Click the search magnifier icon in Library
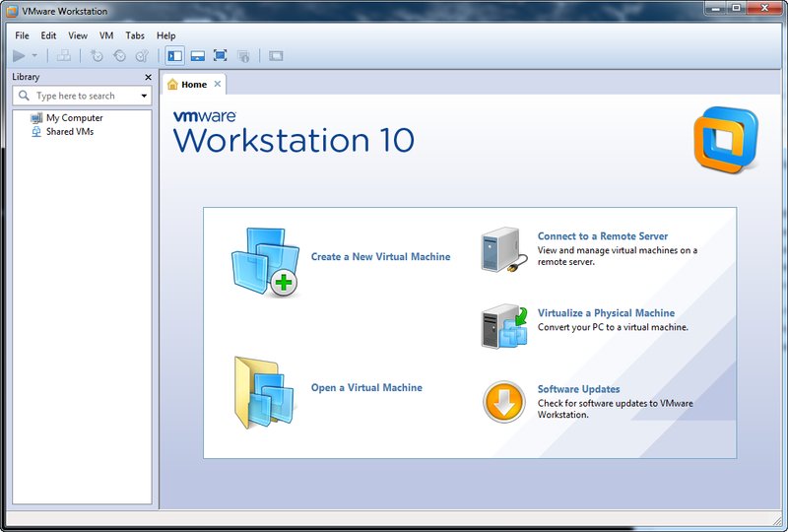This screenshot has width=788, height=532. (24, 95)
